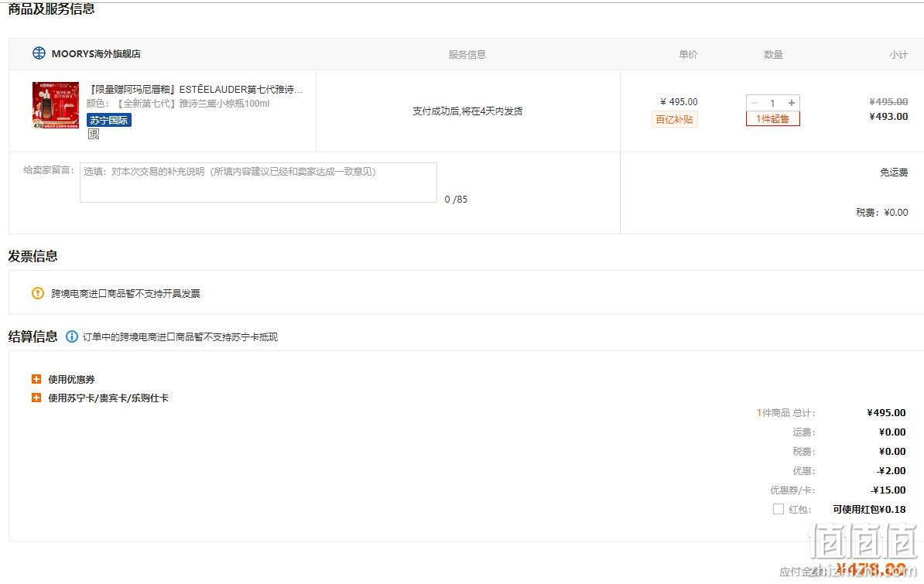Click the 优惠券/卡 amount -¥15.00
Image resolution: width=924 pixels, height=584 pixels.
tap(888, 490)
